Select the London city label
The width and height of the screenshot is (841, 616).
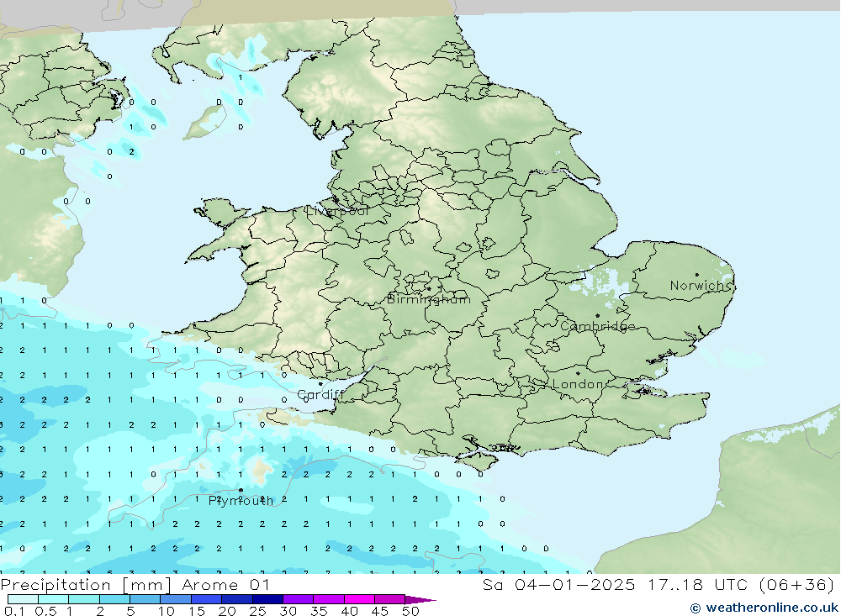click(579, 384)
